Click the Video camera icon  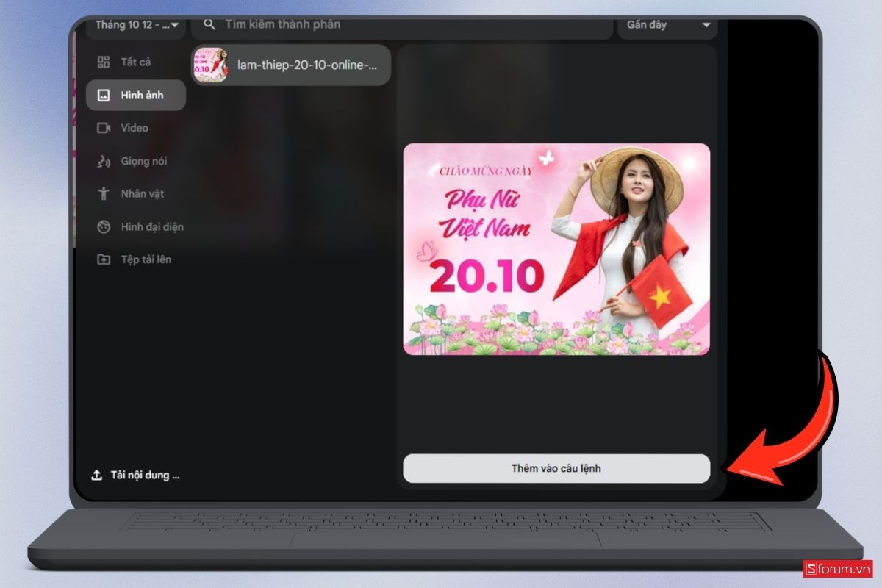104,128
